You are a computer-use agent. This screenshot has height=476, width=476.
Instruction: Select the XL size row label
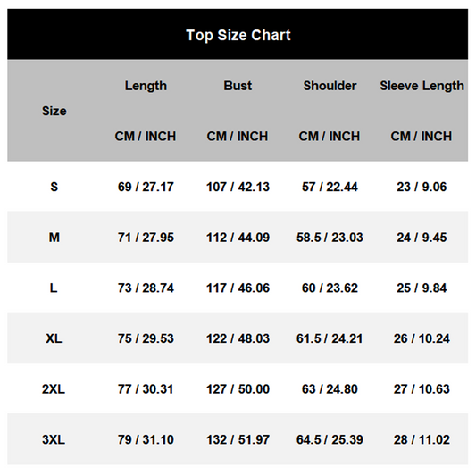[x=54, y=338]
